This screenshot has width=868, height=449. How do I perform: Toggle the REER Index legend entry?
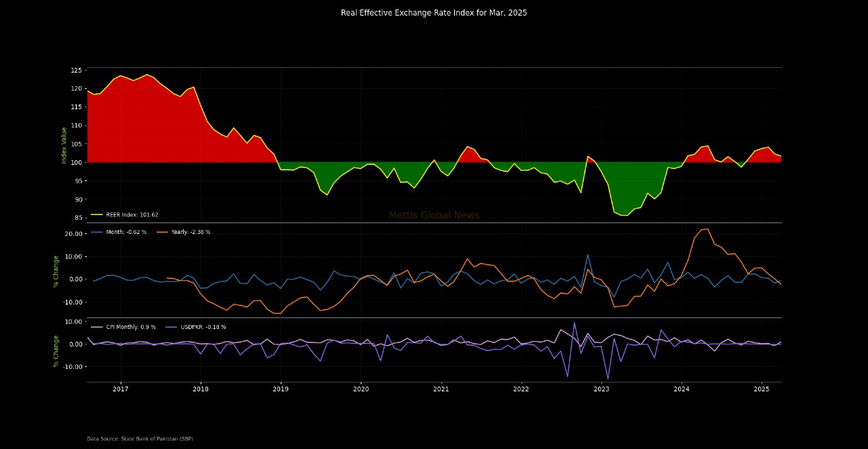(x=131, y=214)
